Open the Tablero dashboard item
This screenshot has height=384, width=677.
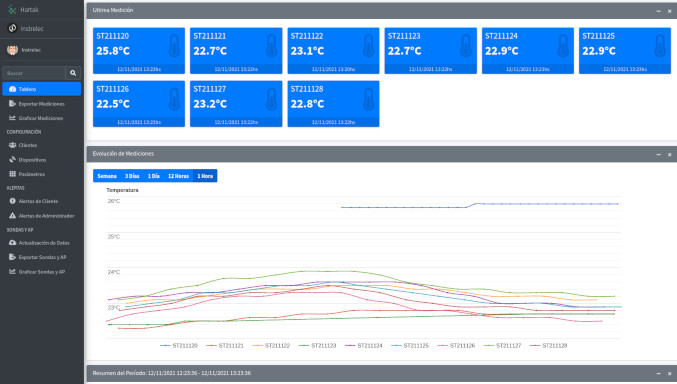41,89
